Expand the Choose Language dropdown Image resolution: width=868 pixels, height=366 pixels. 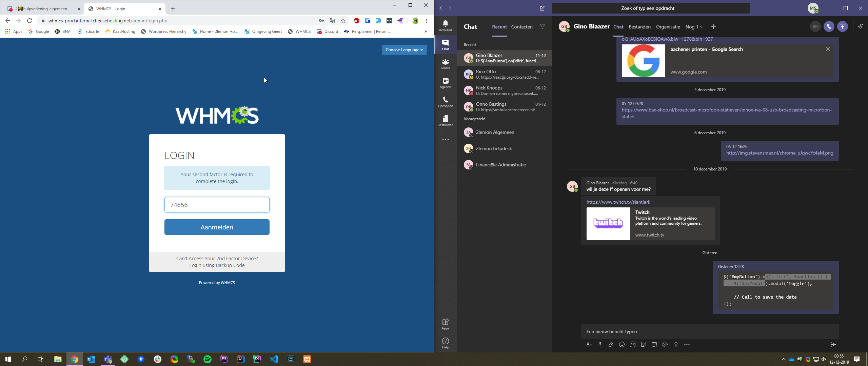tap(404, 50)
